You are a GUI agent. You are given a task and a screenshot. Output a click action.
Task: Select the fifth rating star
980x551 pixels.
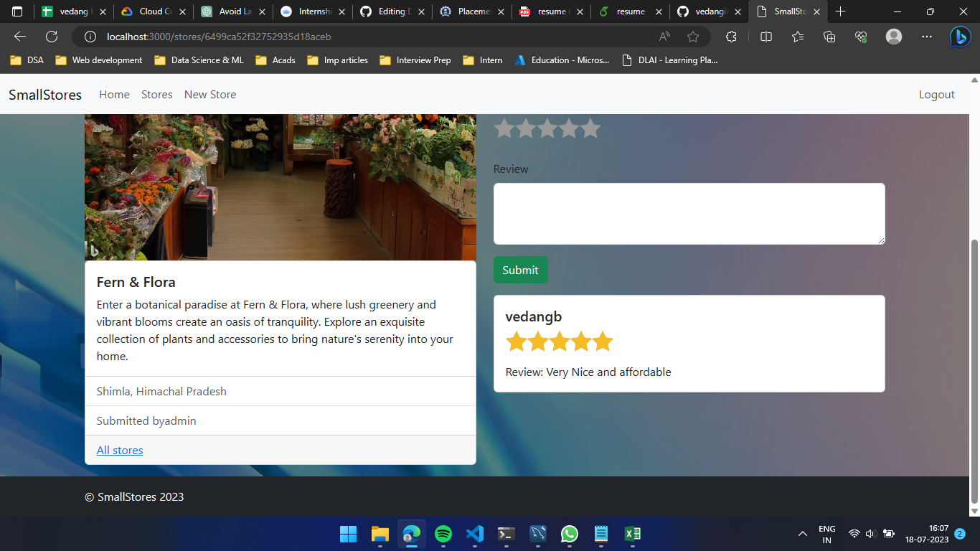coord(590,128)
